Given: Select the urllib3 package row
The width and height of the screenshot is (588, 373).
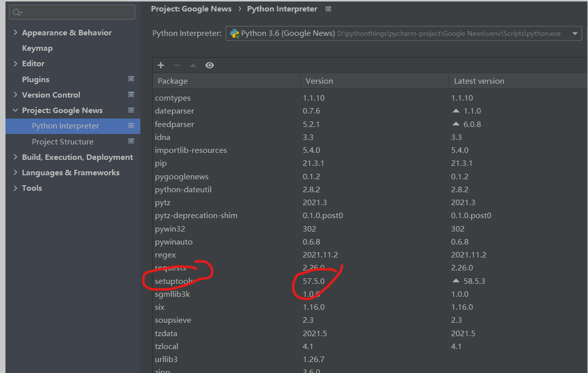Looking at the screenshot, I should pos(370,360).
